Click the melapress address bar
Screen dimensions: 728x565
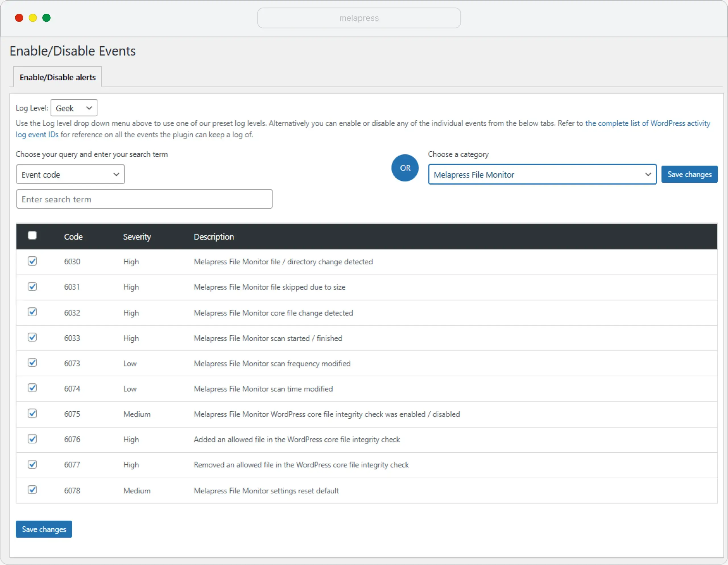tap(359, 18)
